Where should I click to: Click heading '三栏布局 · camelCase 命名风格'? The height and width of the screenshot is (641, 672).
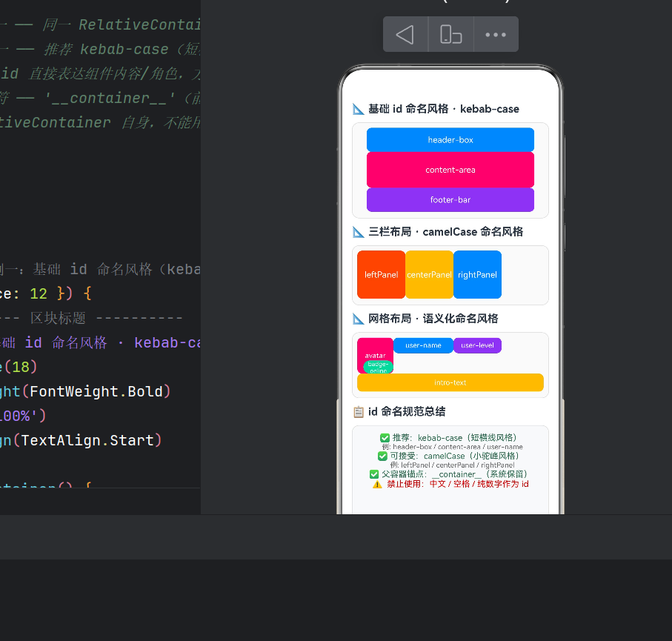pos(446,232)
